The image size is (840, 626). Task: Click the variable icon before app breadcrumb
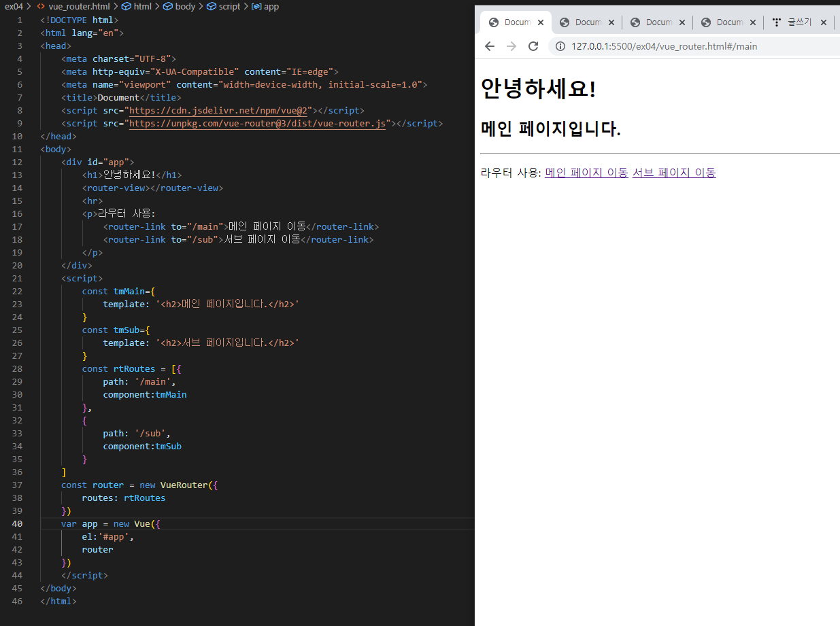[256, 6]
